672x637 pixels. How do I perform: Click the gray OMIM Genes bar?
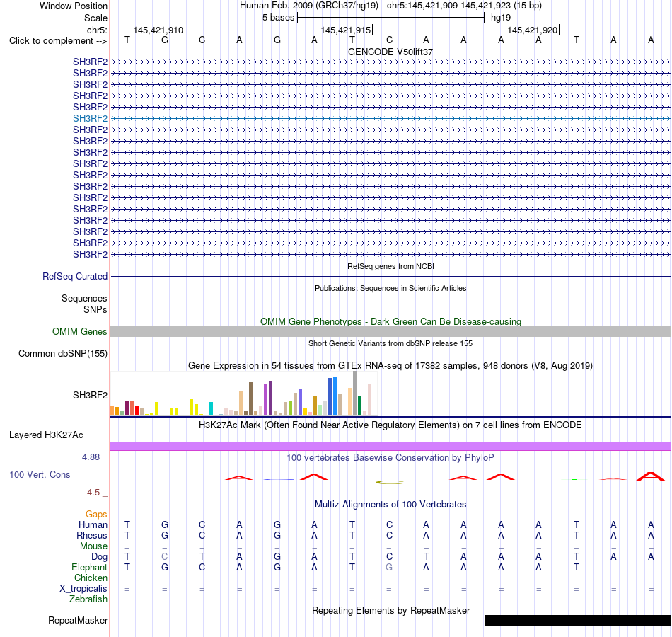click(x=390, y=331)
